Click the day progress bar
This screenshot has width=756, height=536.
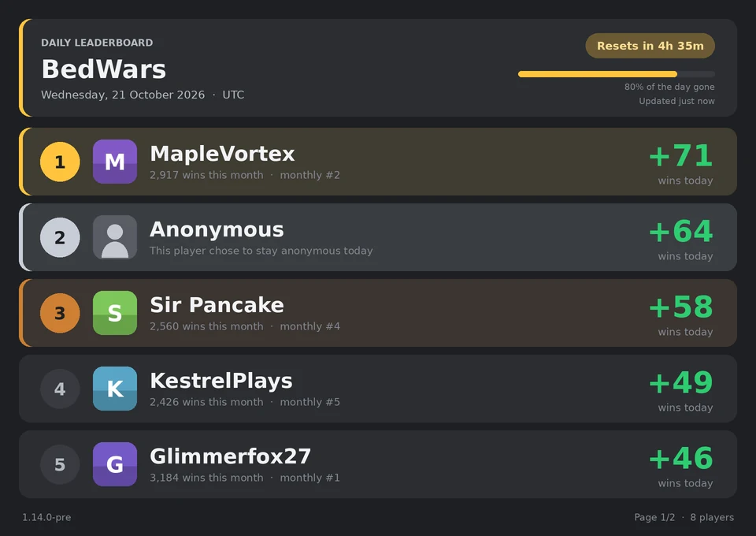(x=616, y=74)
